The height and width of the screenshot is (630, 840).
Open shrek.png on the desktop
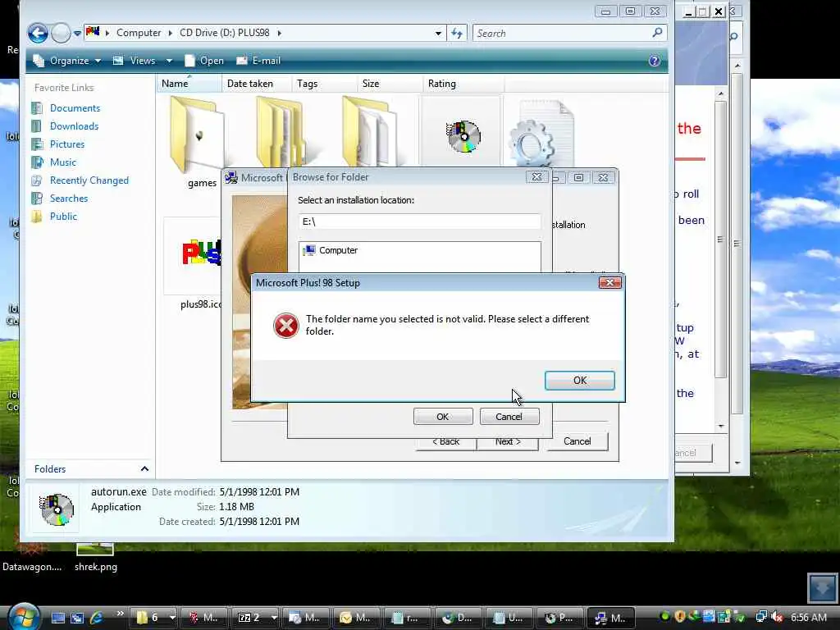click(95, 557)
